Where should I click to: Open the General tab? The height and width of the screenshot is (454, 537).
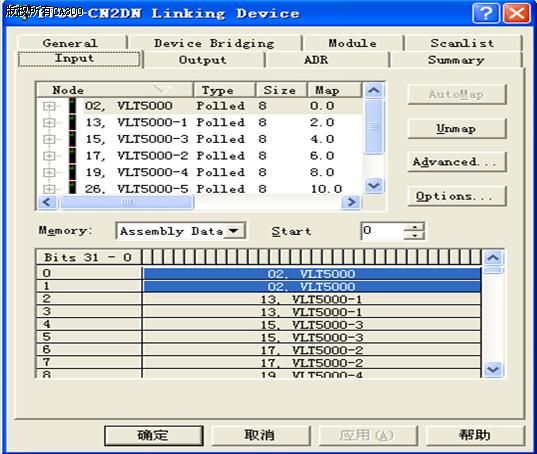[71, 43]
